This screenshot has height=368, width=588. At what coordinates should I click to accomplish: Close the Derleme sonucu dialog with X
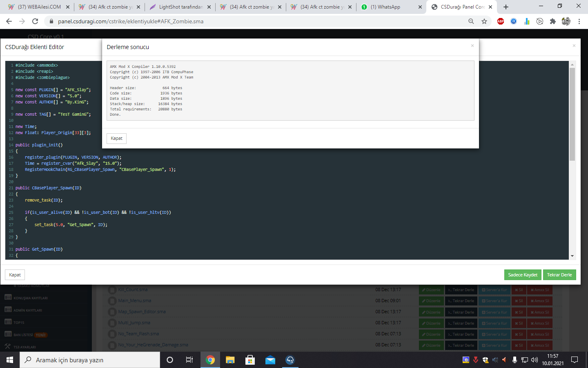(472, 45)
